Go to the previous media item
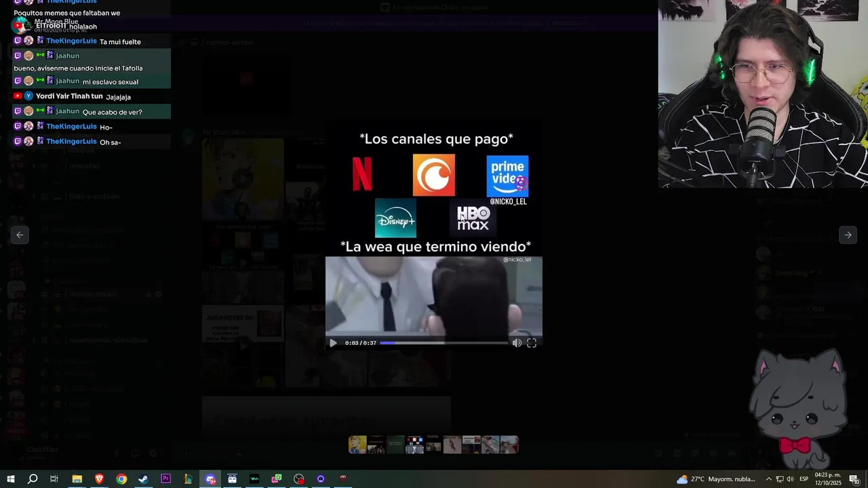 point(20,235)
